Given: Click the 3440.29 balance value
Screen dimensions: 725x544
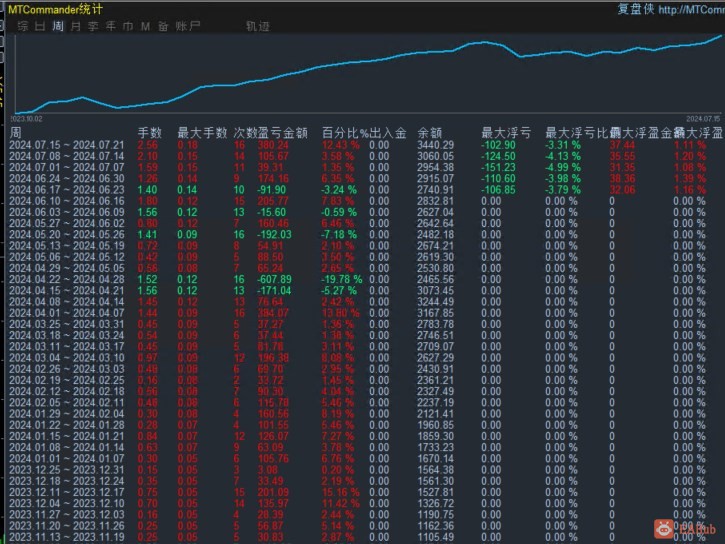Looking at the screenshot, I should point(436,145).
